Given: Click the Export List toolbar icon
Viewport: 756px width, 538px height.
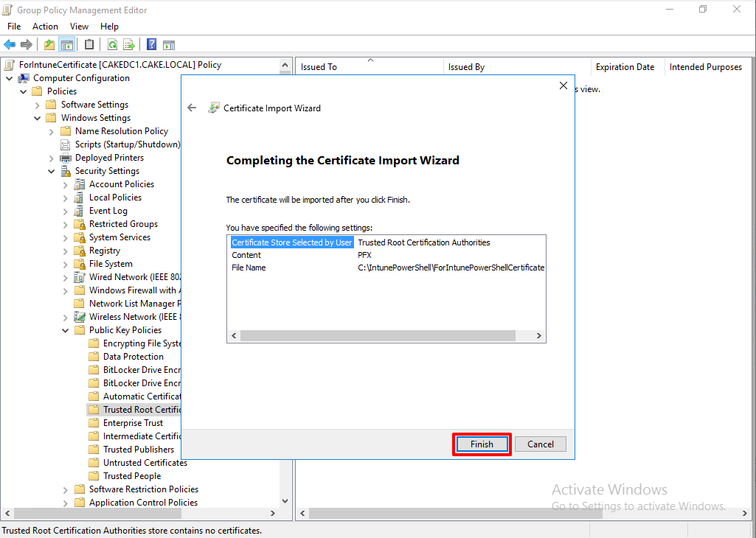Looking at the screenshot, I should (129, 45).
